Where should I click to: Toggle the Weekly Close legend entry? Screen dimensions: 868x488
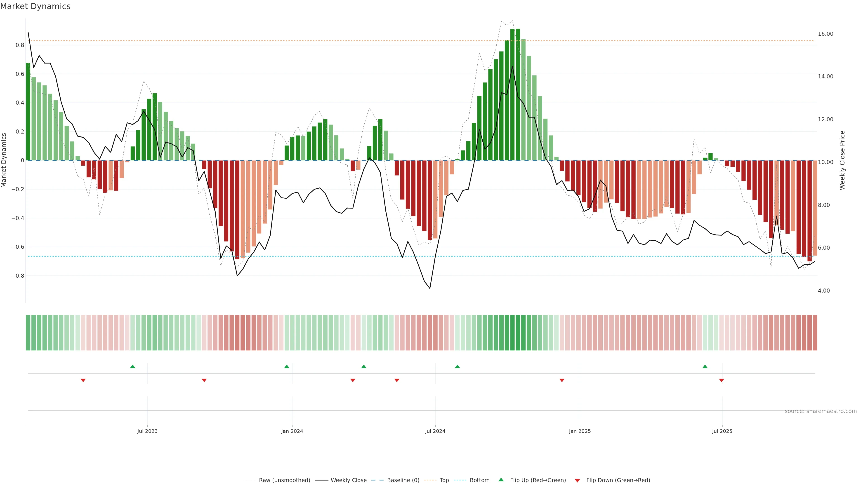pos(348,480)
